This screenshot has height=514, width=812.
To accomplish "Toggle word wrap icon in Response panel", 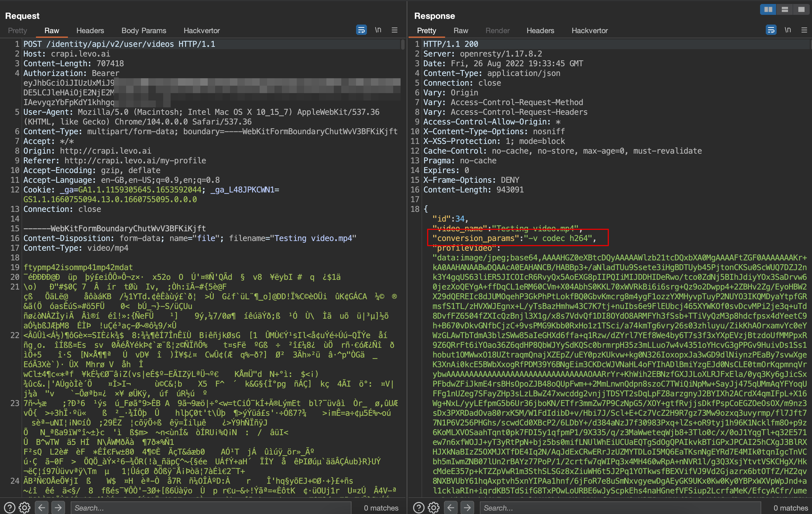I will pos(771,30).
